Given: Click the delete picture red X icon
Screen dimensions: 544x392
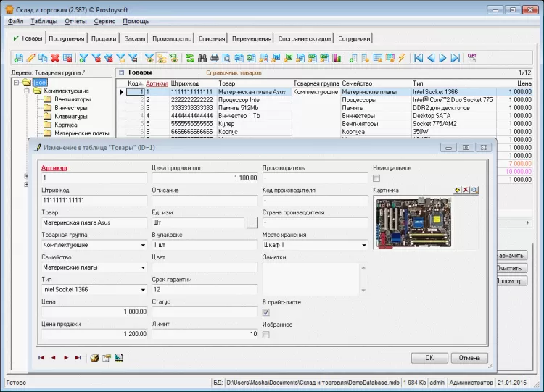Looking at the screenshot, I should 466,190.
